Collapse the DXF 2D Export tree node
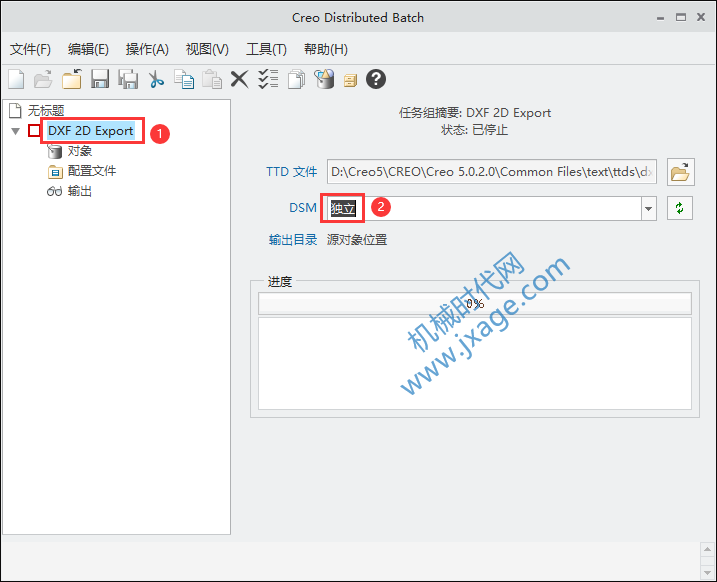 click(16, 131)
